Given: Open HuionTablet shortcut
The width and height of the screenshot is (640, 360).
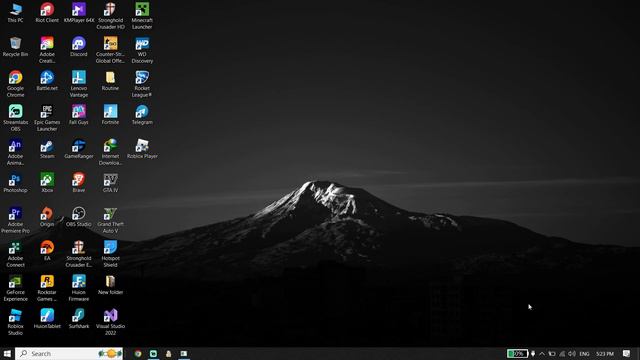Looking at the screenshot, I should [x=47, y=319].
